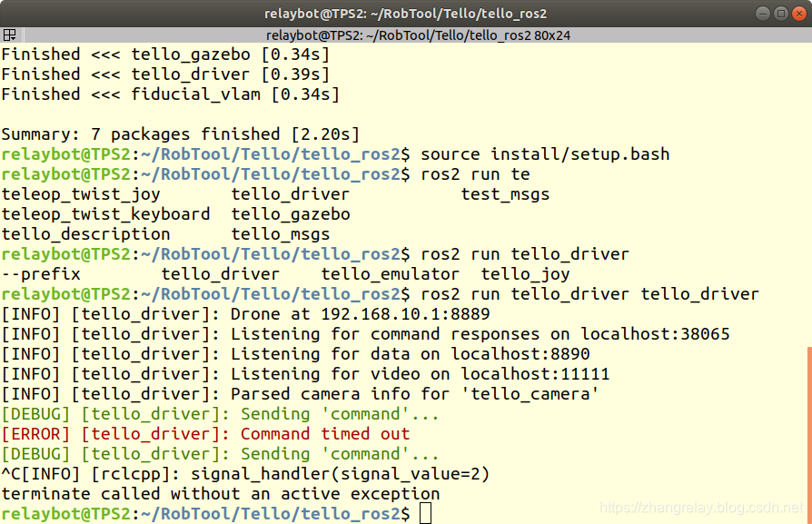Click the window title bar text

[x=405, y=14]
